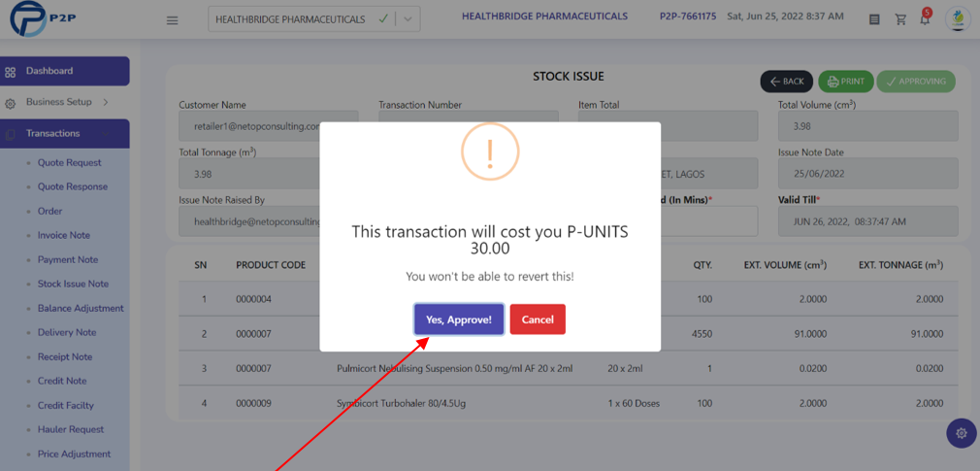The height and width of the screenshot is (471, 980).
Task: Click the Valid Till date field
Action: 867,221
